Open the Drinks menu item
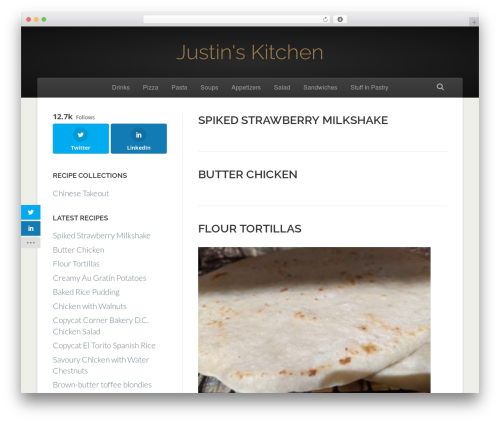Viewport: 500px width, 423px height. [120, 87]
